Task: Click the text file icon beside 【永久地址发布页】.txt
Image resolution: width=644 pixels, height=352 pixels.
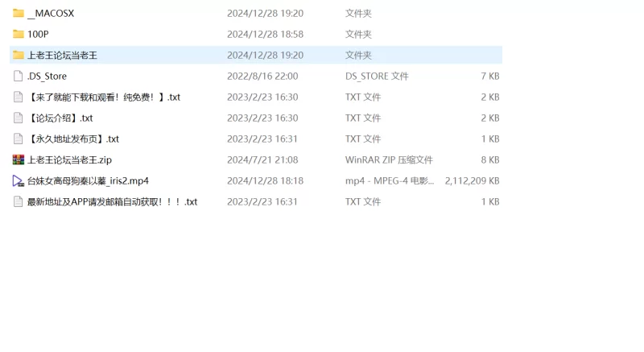Action: 18,139
